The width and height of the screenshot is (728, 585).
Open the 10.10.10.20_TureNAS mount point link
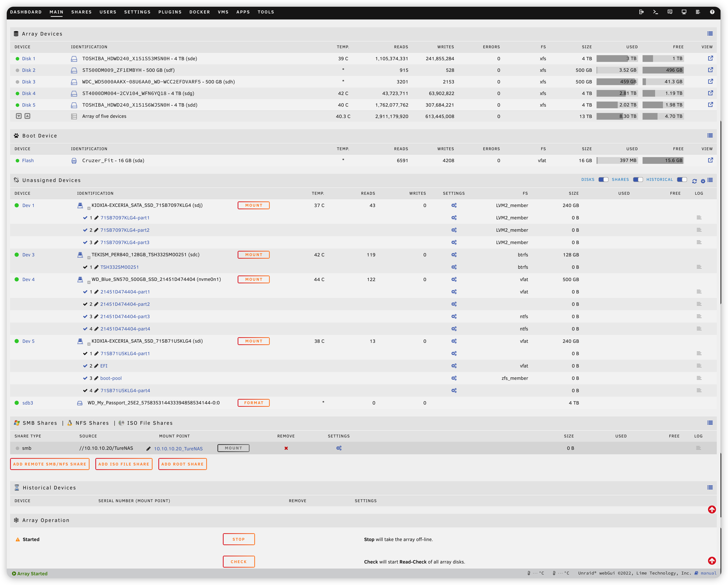(178, 448)
